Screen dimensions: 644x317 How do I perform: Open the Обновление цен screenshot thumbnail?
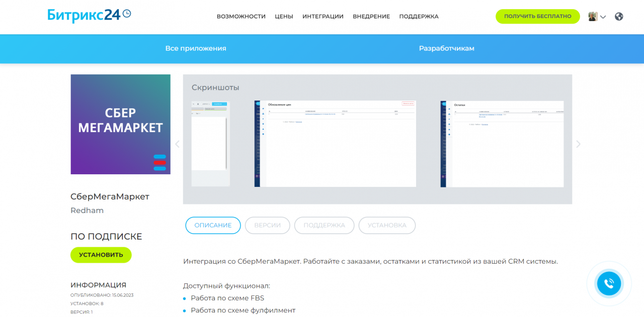pyautogui.click(x=335, y=144)
